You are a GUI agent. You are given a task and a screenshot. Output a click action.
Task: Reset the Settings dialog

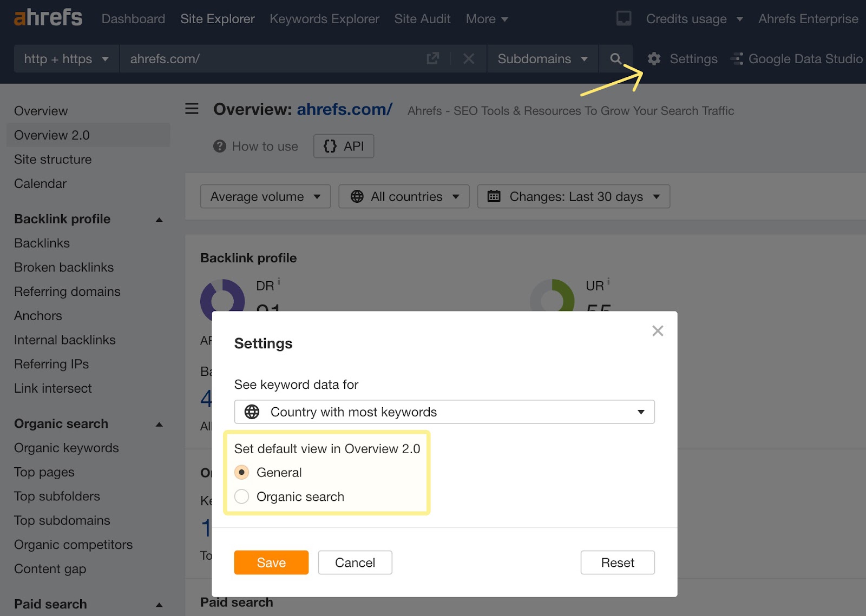(617, 562)
